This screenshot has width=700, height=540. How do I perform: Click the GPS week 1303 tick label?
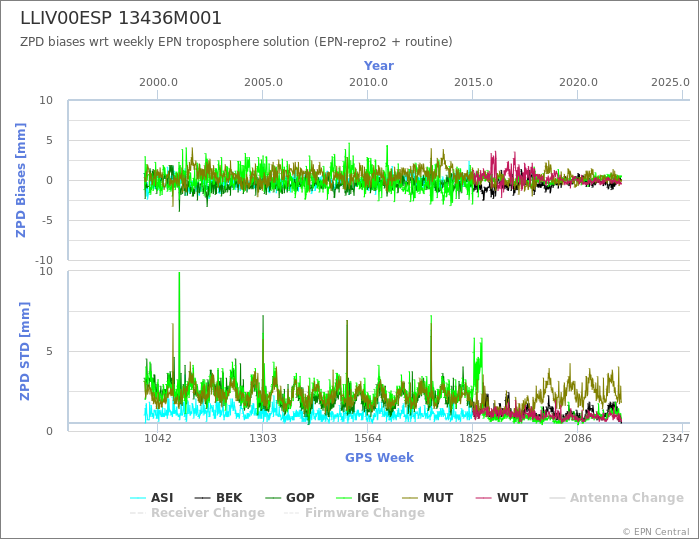coord(263,438)
